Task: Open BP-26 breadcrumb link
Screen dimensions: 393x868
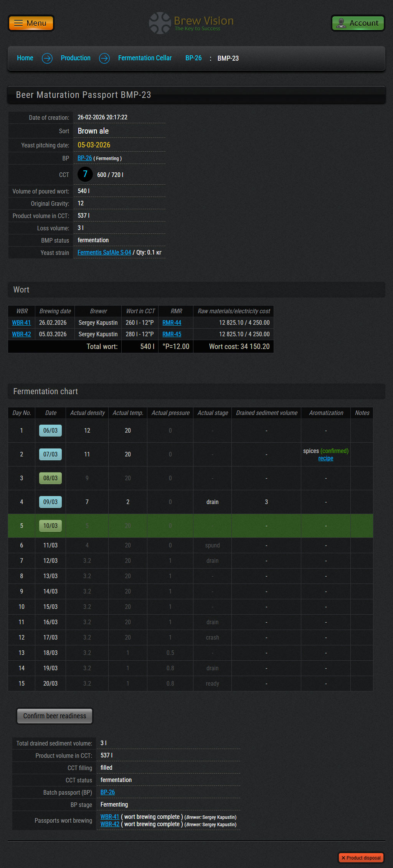Action: (x=193, y=58)
